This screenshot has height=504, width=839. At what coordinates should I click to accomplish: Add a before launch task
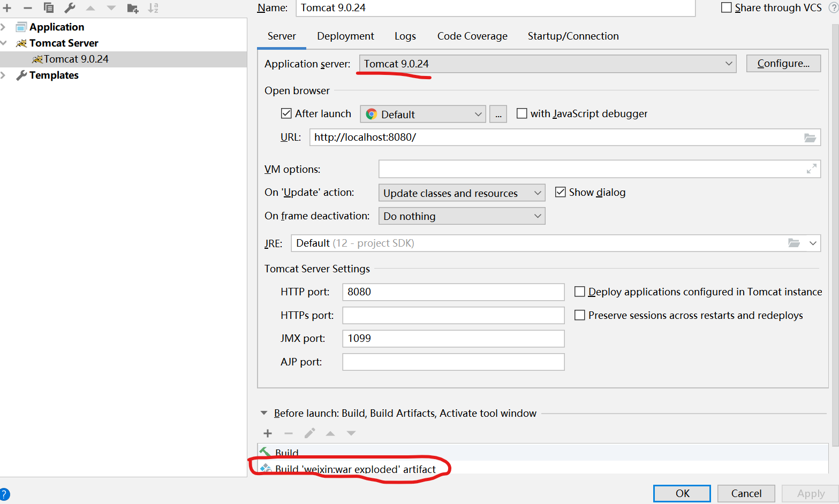[x=268, y=433]
